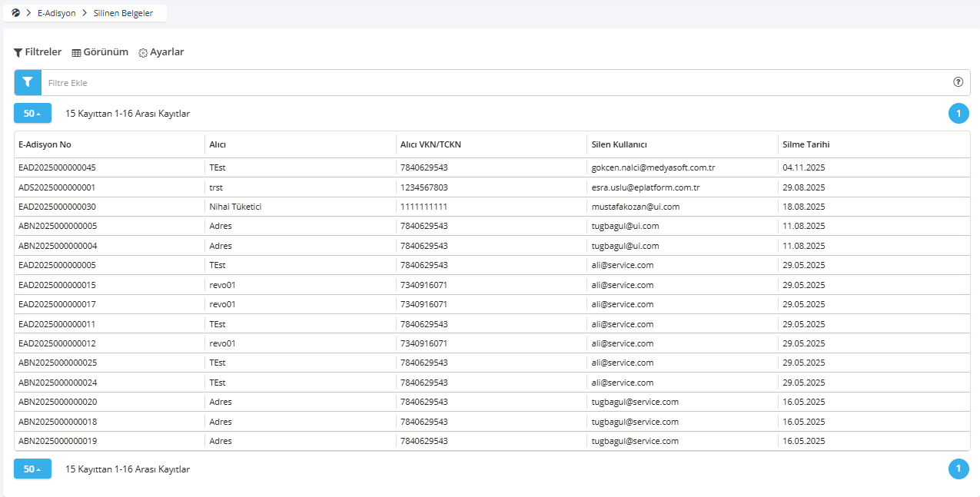
Task: Open the help question mark icon
Action: click(x=958, y=82)
